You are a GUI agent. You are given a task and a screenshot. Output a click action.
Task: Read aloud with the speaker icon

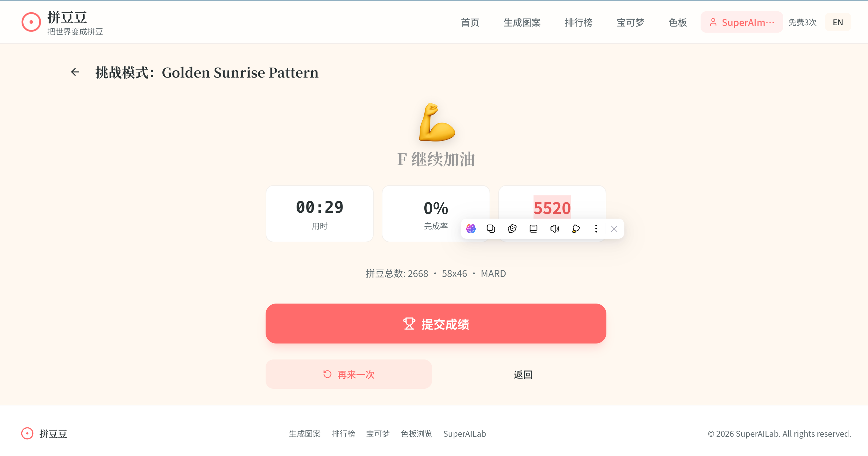(554, 229)
